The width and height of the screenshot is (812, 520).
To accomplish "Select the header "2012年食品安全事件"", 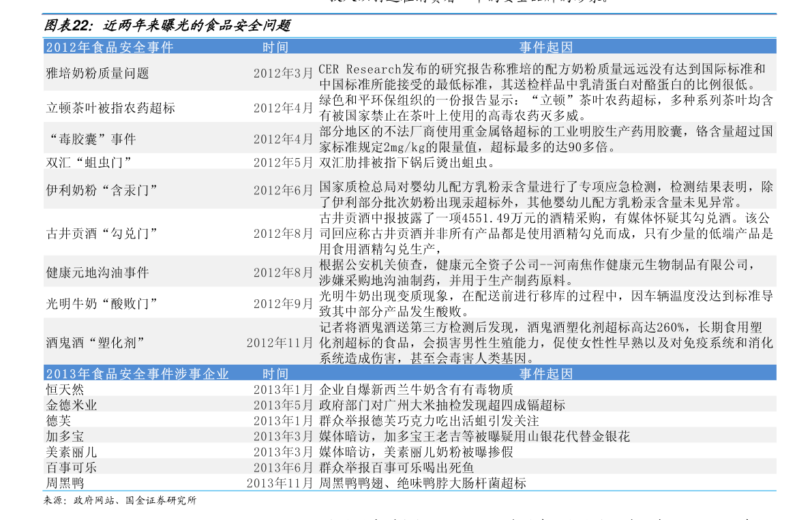I will [110, 48].
